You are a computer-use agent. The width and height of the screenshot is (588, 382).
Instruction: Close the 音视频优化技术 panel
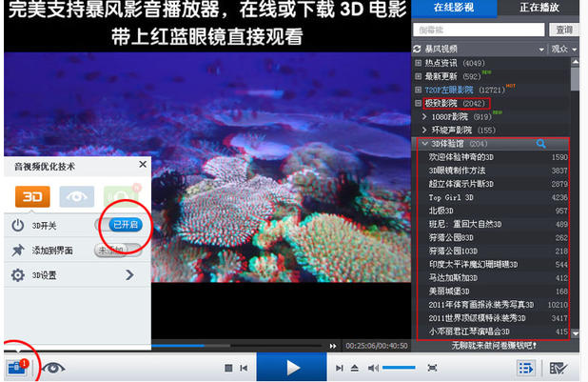pos(143,164)
